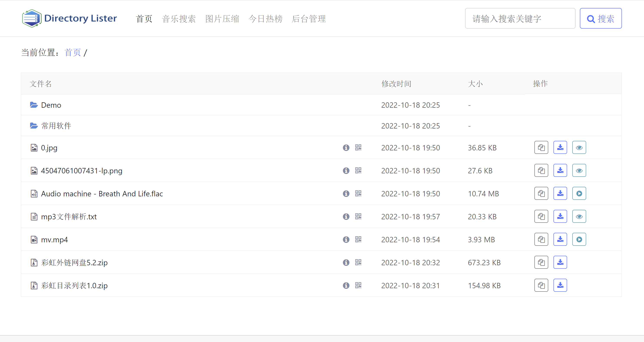Open 后台管理 from navigation bar

point(309,19)
